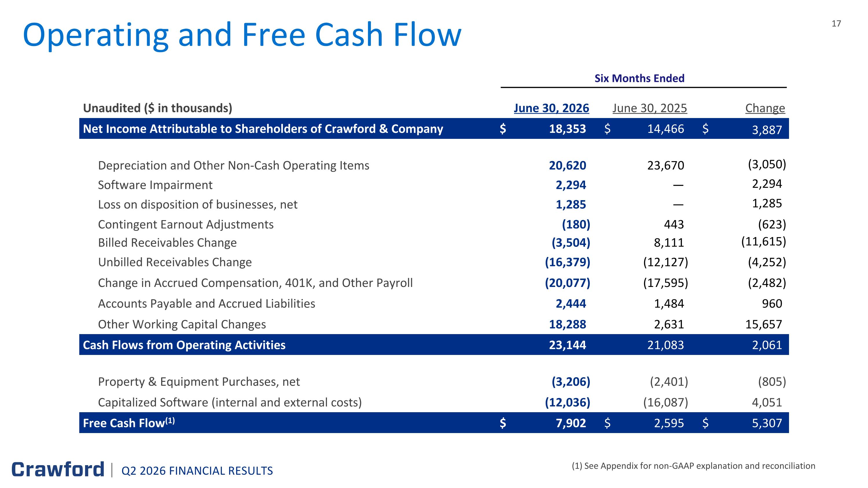Click accounts payable change 960

click(x=772, y=303)
